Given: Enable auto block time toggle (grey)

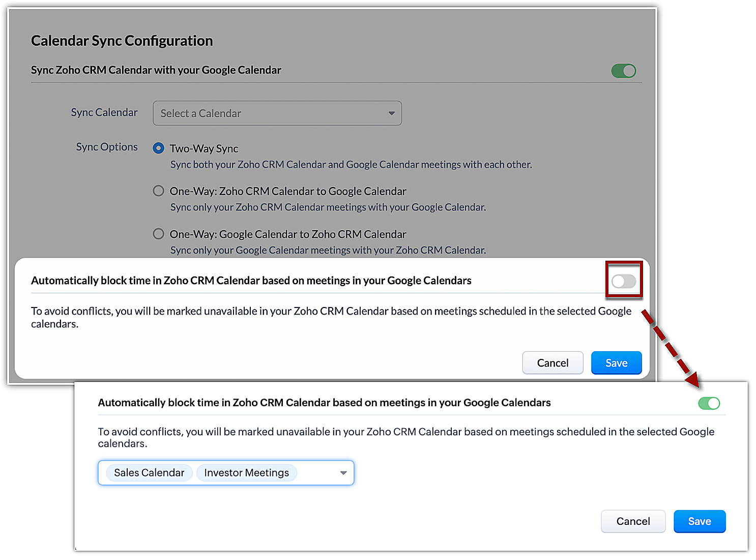Looking at the screenshot, I should point(623,281).
